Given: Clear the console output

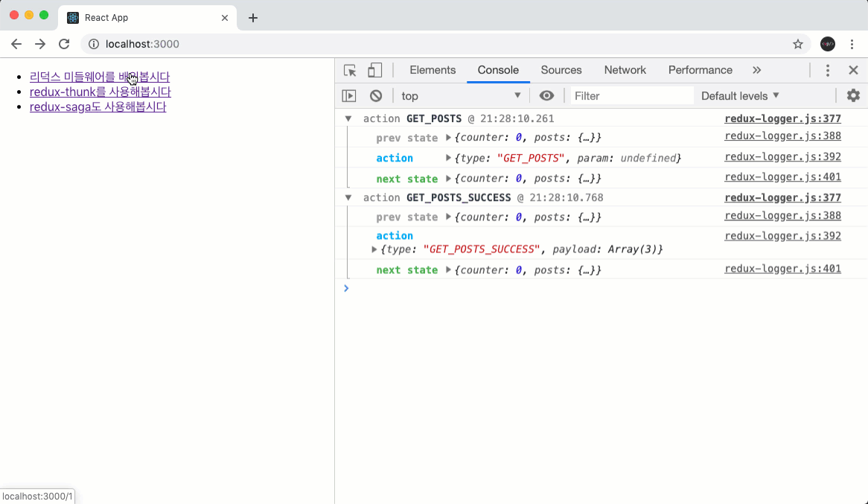Looking at the screenshot, I should coord(376,96).
